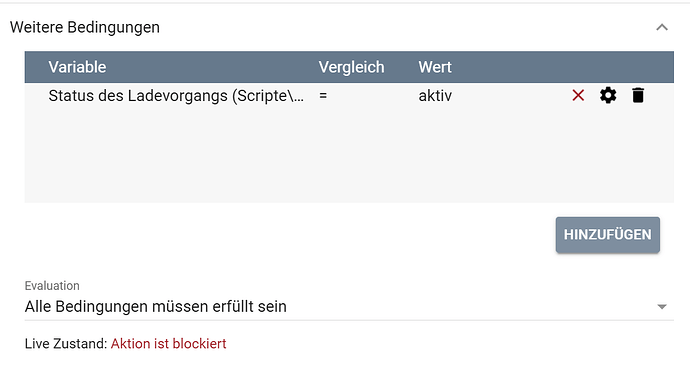This screenshot has height=370, width=690.
Task: Open the Evaluation dropdown arrow
Action: coord(662,307)
